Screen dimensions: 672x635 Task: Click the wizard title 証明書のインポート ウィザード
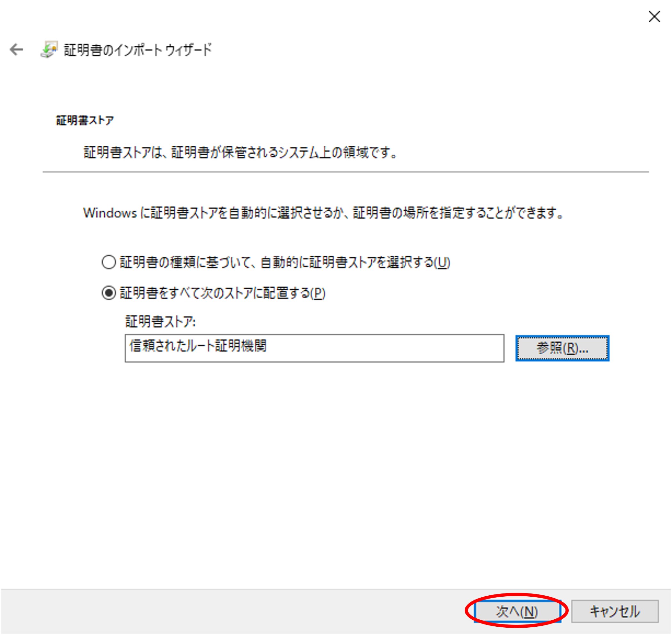click(138, 50)
